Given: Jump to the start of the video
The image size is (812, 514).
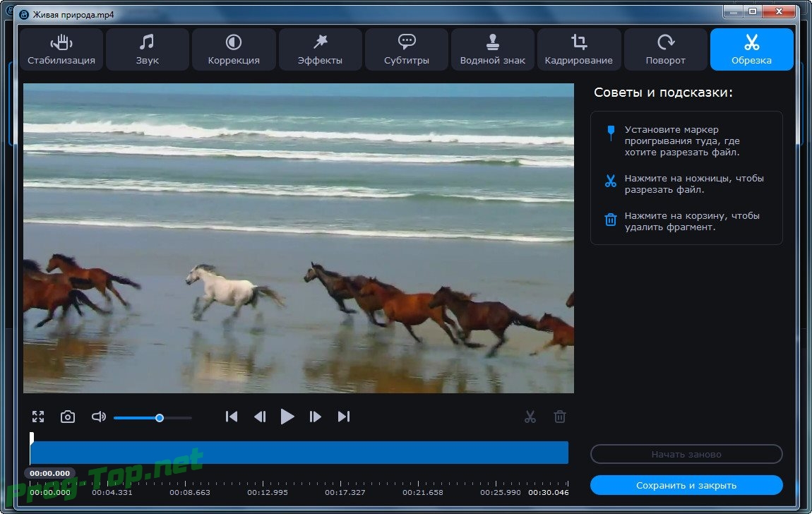Looking at the screenshot, I should click(232, 417).
